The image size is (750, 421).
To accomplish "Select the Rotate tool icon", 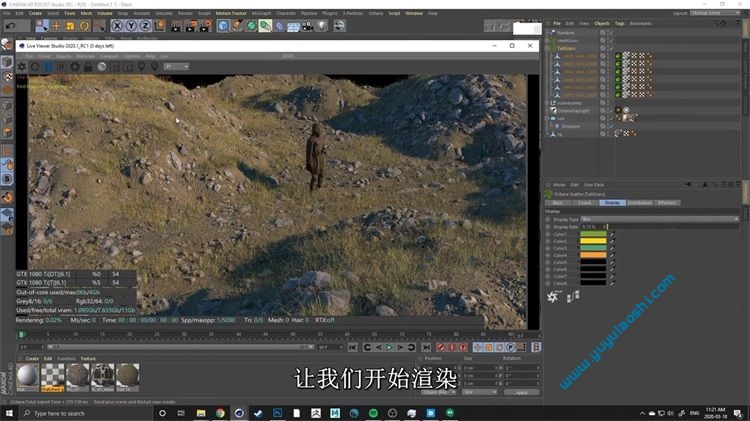I will click(85, 25).
